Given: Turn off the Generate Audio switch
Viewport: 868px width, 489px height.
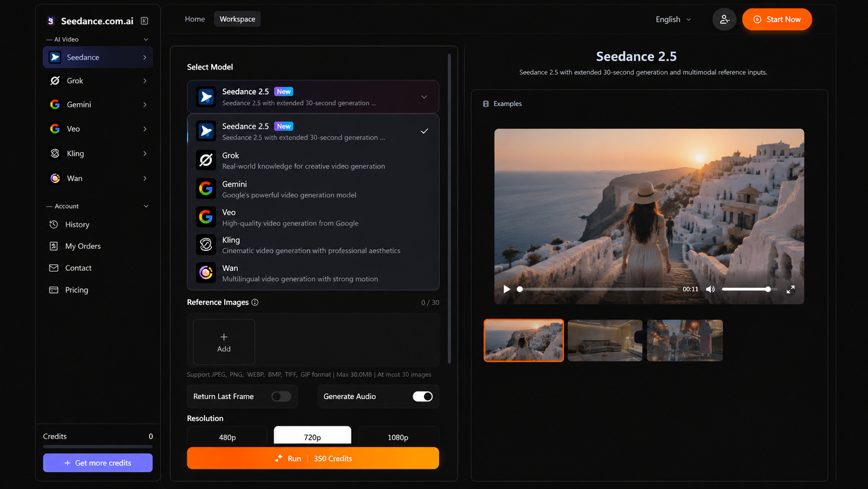Looking at the screenshot, I should point(423,397).
